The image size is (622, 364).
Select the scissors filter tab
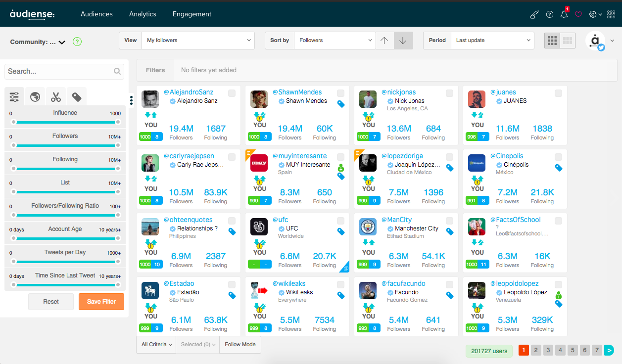[x=56, y=96]
